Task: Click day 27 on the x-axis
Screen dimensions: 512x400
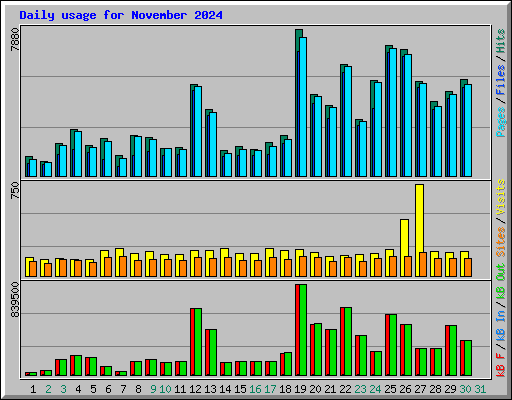Action: click(420, 389)
